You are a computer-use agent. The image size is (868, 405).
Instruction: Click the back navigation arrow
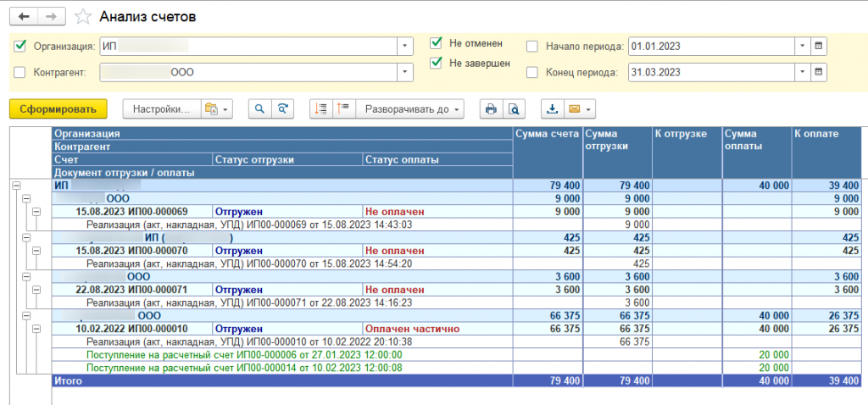[x=24, y=17]
